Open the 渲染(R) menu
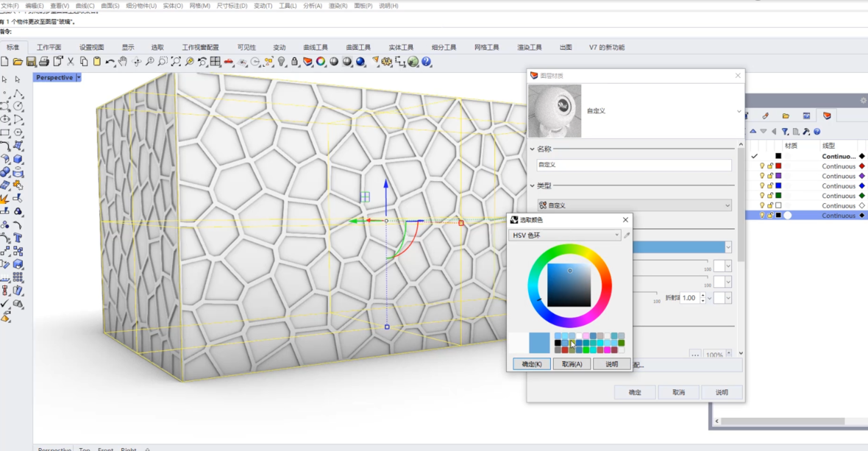The width and height of the screenshot is (868, 451). (338, 6)
